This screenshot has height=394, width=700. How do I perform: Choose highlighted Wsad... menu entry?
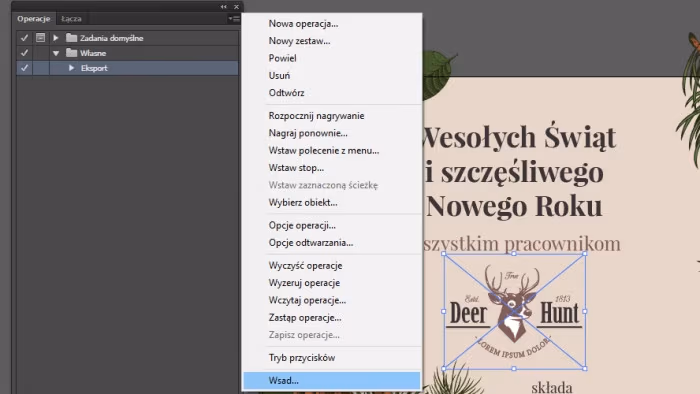coord(332,381)
